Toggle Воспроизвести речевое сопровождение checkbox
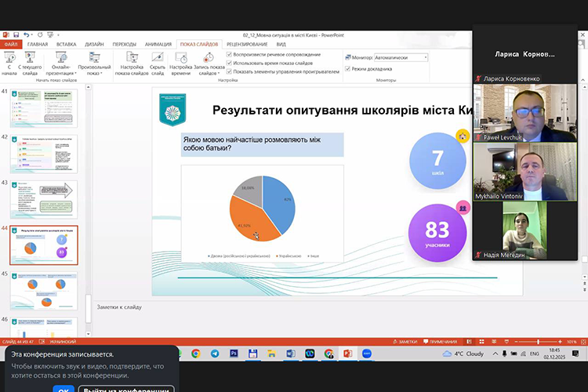The image size is (588, 392). tap(228, 55)
